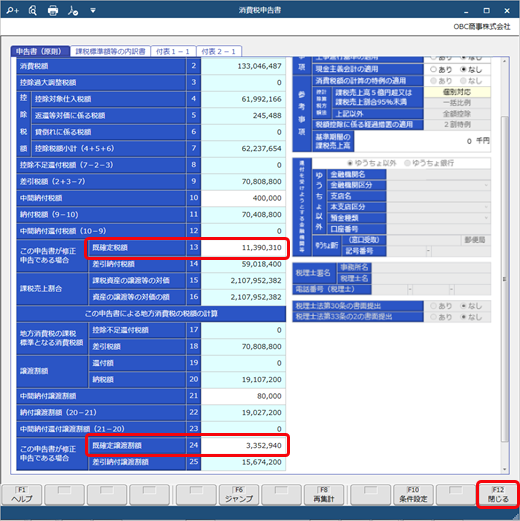Viewport: 520px width, 521px height.
Task: Open the title bar dropdown arrow menu
Action: click(93, 11)
